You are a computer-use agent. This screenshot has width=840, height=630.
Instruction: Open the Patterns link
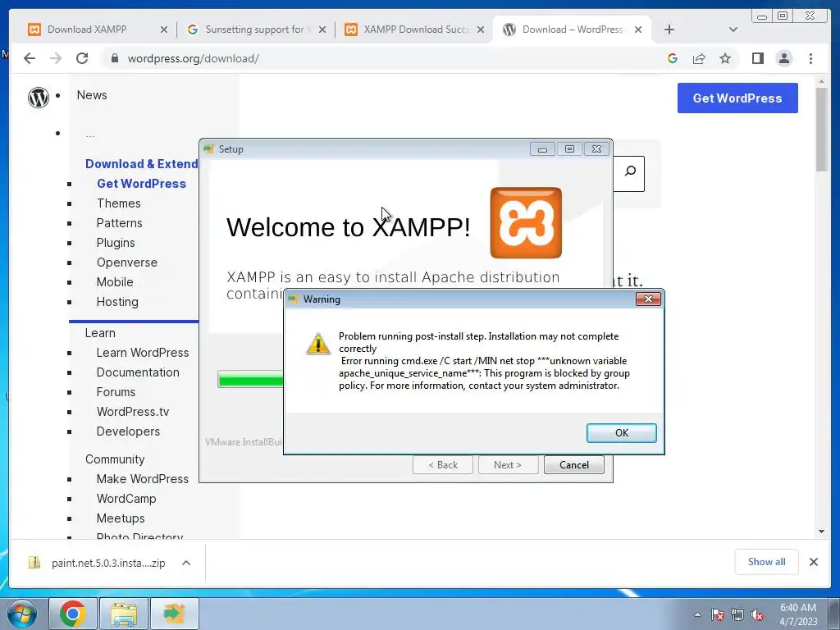coord(119,223)
